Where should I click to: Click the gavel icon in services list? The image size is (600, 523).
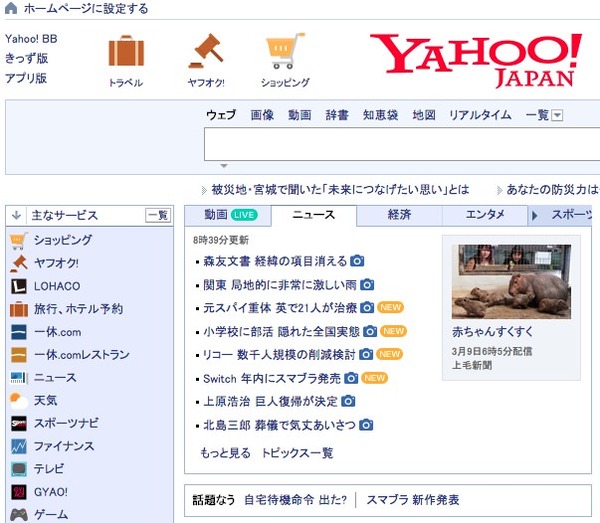click(x=18, y=263)
